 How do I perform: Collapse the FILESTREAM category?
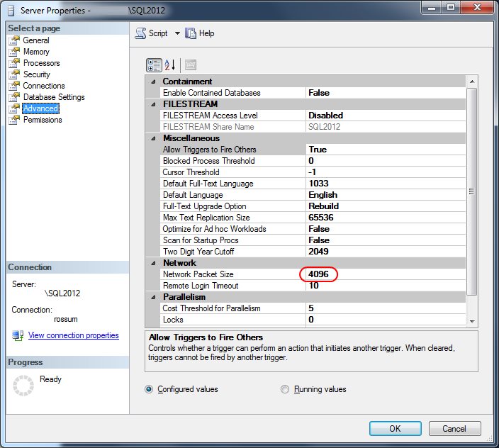click(x=153, y=104)
